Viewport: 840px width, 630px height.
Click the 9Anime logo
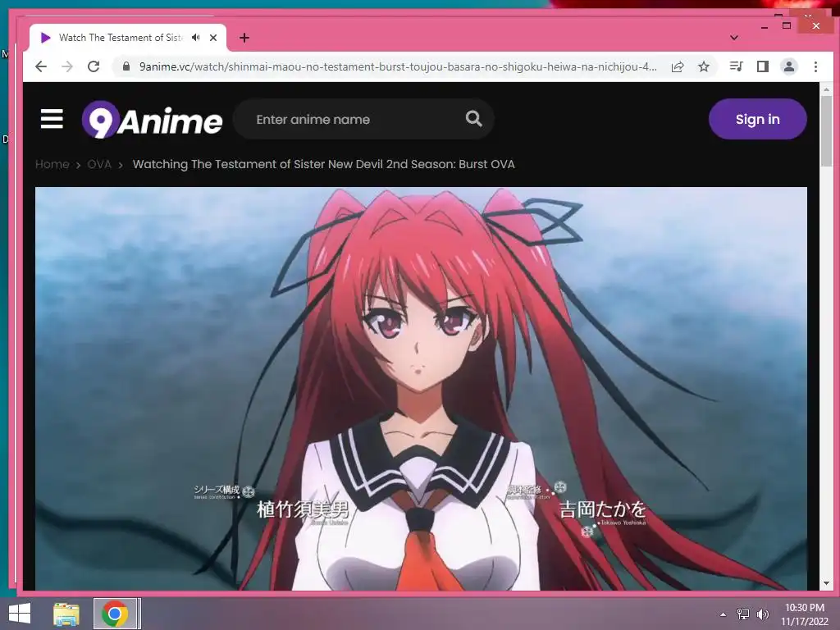coord(152,120)
